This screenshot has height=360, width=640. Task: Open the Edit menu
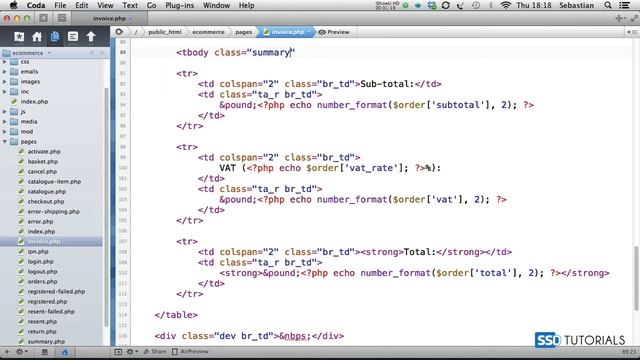(x=82, y=5)
